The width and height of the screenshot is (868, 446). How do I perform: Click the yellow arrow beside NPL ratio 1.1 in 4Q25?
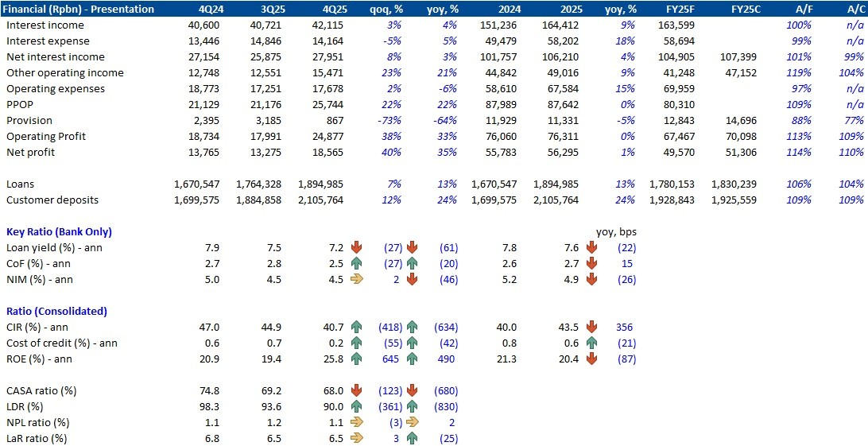tap(357, 422)
